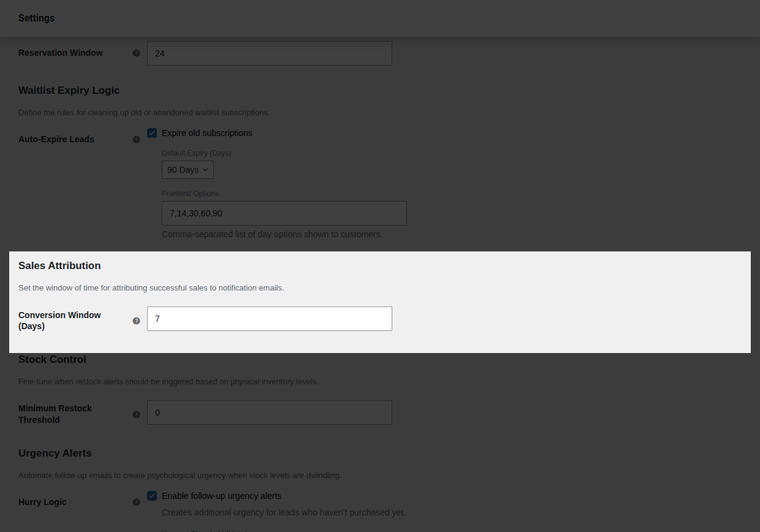Click the Reservation Window help icon
The width and height of the screenshot is (760, 532).
(137, 53)
